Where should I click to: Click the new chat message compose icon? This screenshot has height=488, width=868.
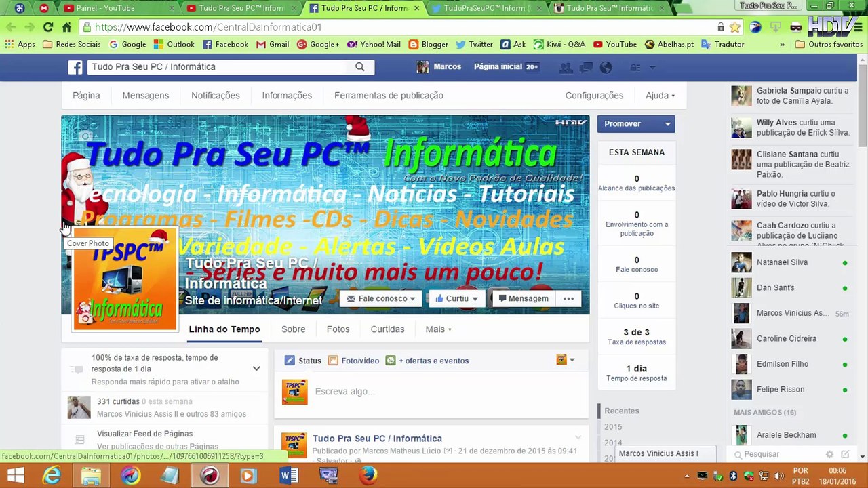pos(845,454)
